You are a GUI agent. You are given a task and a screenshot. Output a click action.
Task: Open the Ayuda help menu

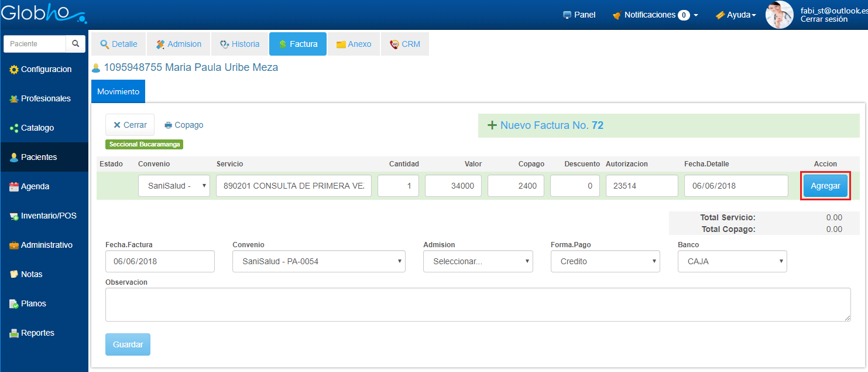pyautogui.click(x=736, y=15)
